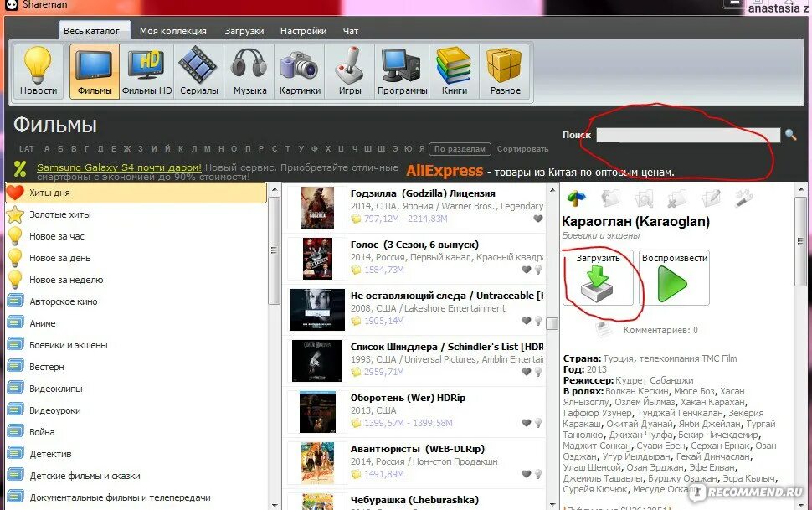Click the film list scrollbar thumb
The height and width of the screenshot is (510, 812).
tap(552, 323)
